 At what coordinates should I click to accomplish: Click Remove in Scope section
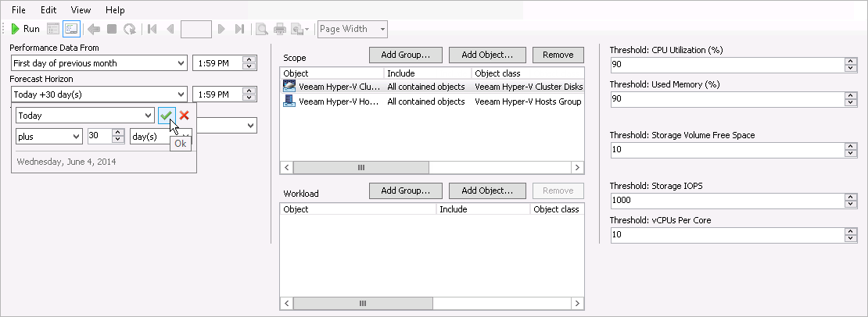[558, 55]
